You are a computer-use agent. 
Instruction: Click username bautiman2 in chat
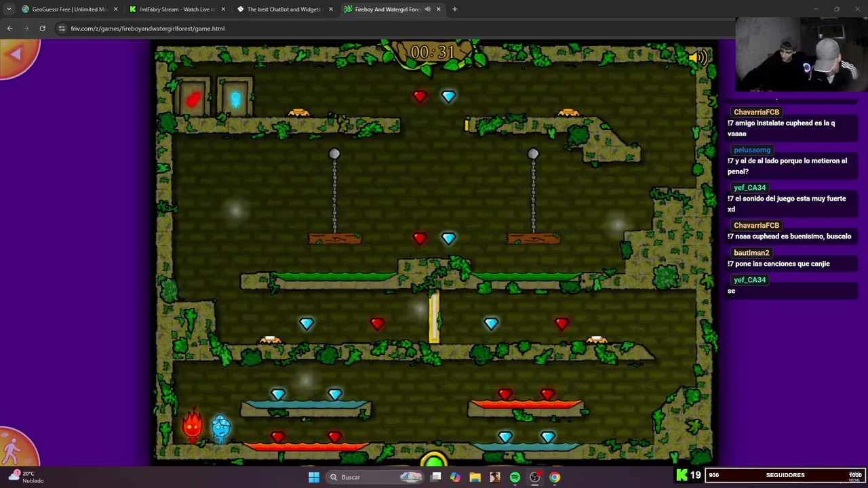coord(751,253)
